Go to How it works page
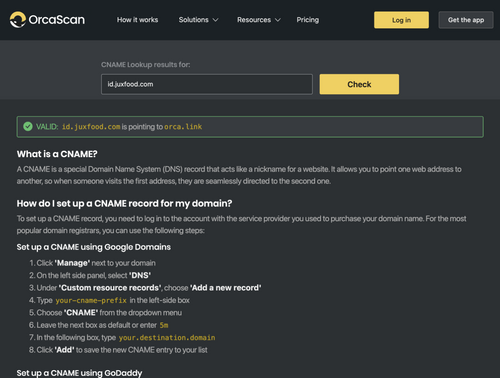The height and width of the screenshot is (378, 500). 137,20
